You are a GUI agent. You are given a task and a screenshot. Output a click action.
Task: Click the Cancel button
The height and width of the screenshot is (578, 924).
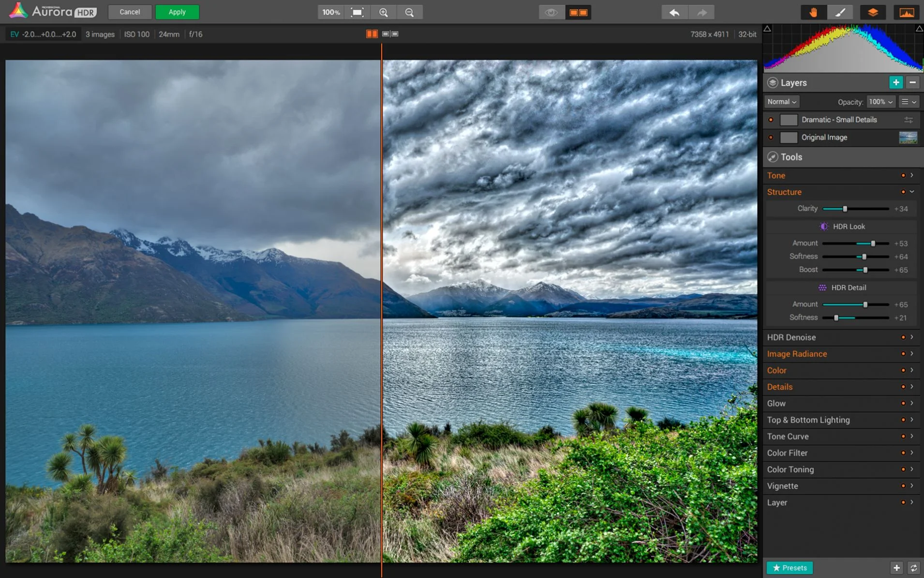pyautogui.click(x=130, y=12)
